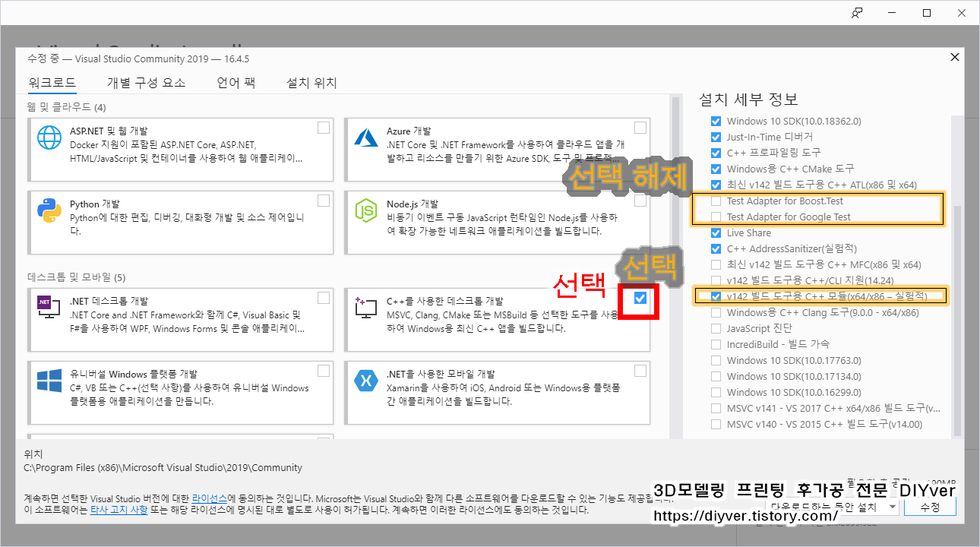
Task: Click the 수정 button
Action: [931, 507]
